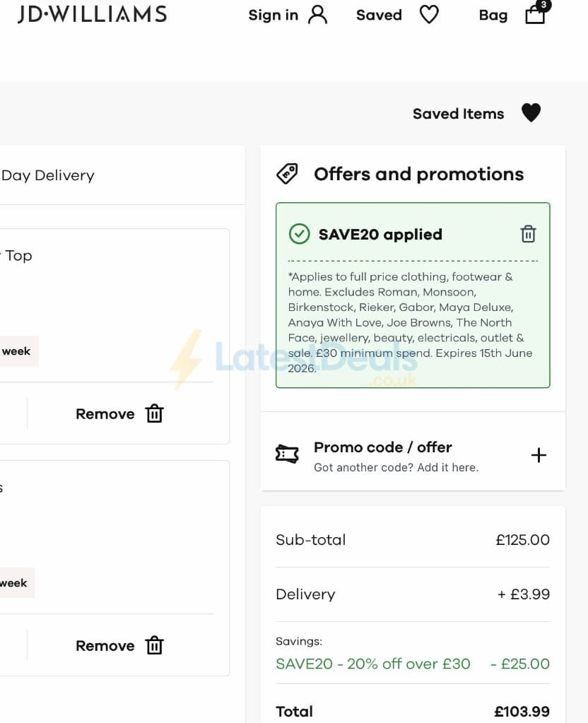Click trash icon beside first Remove
Screen dimensions: 588x723
click(155, 413)
